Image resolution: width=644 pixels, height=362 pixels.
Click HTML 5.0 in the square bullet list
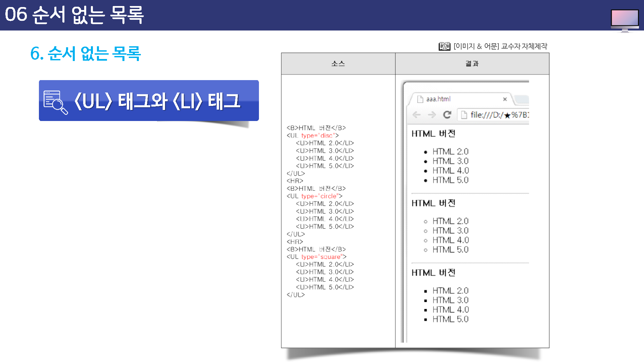tap(450, 319)
